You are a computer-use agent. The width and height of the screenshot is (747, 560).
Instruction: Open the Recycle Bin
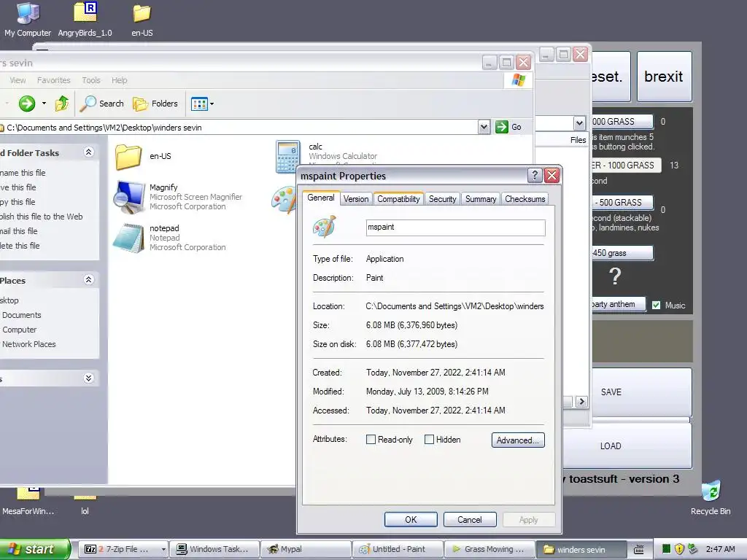(x=711, y=498)
